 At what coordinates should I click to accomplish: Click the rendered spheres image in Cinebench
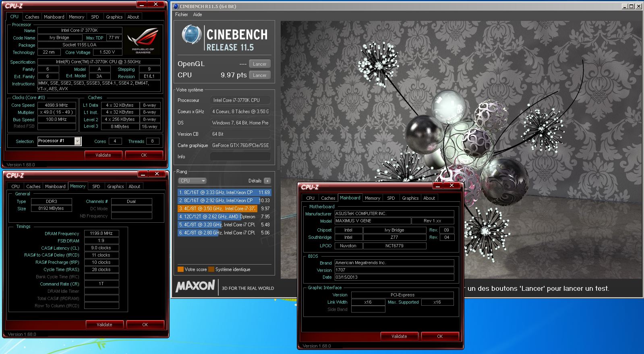pos(461,150)
